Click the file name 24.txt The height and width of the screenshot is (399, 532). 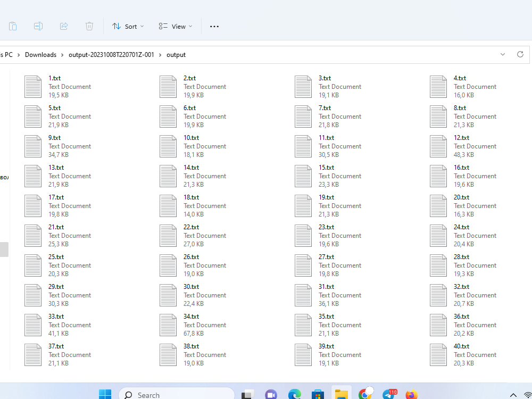[x=461, y=227]
